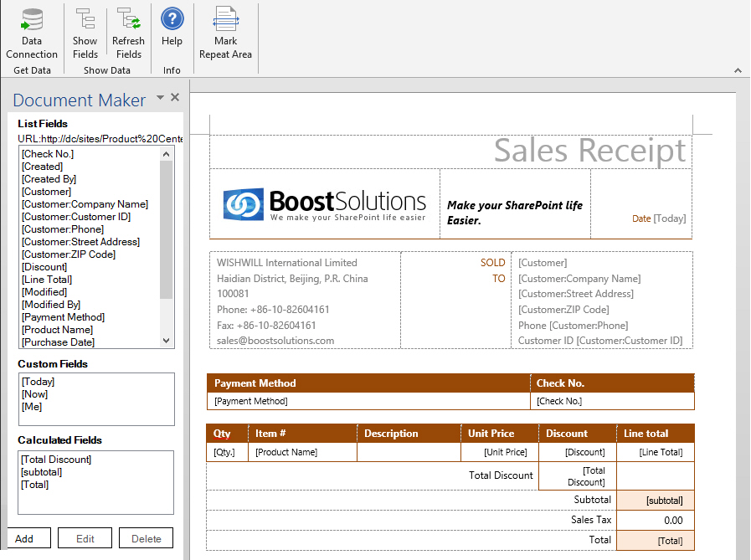This screenshot has width=751, height=560.
Task: Click the URL text under List Fields
Action: point(100,139)
